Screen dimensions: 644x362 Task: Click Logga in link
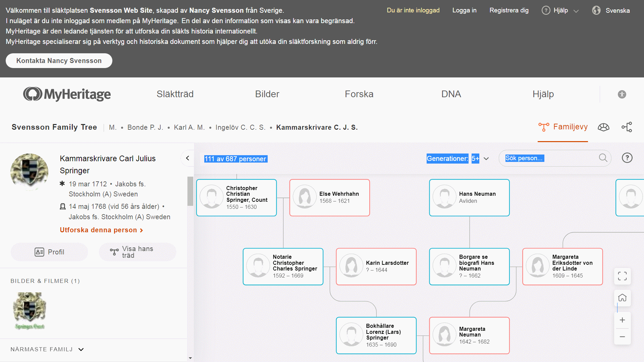point(464,10)
